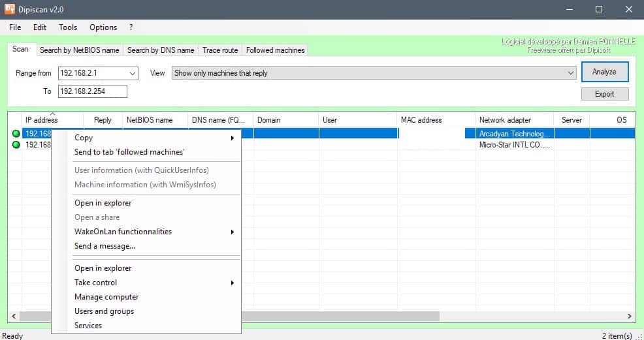Image resolution: width=644 pixels, height=340 pixels.
Task: Open the Range from IP dropdown
Action: click(133, 73)
